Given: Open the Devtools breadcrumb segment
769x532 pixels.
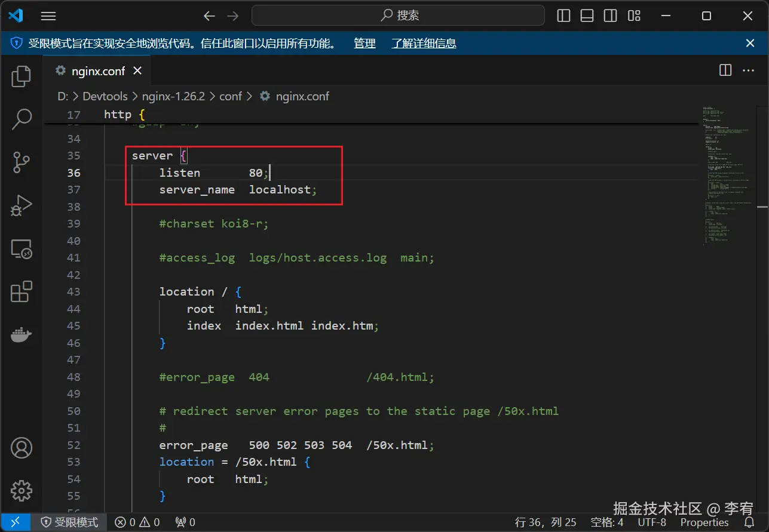Looking at the screenshot, I should coord(105,96).
